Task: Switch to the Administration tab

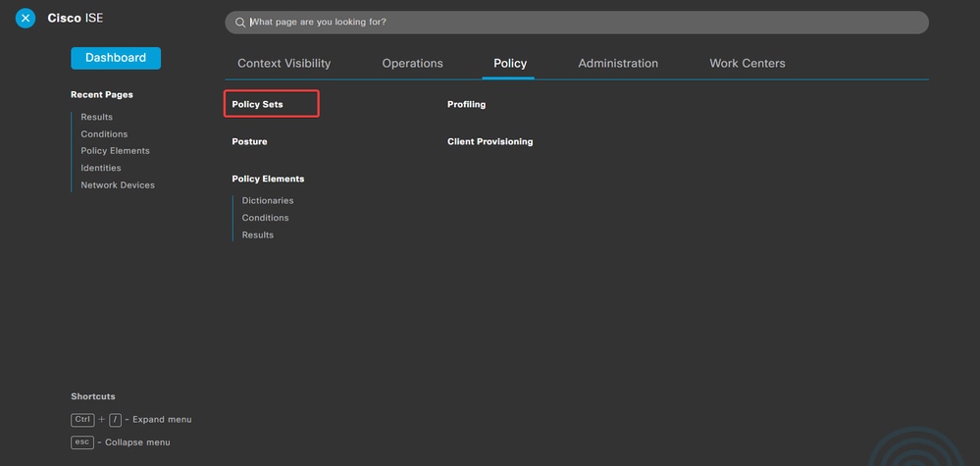Action: pos(617,63)
